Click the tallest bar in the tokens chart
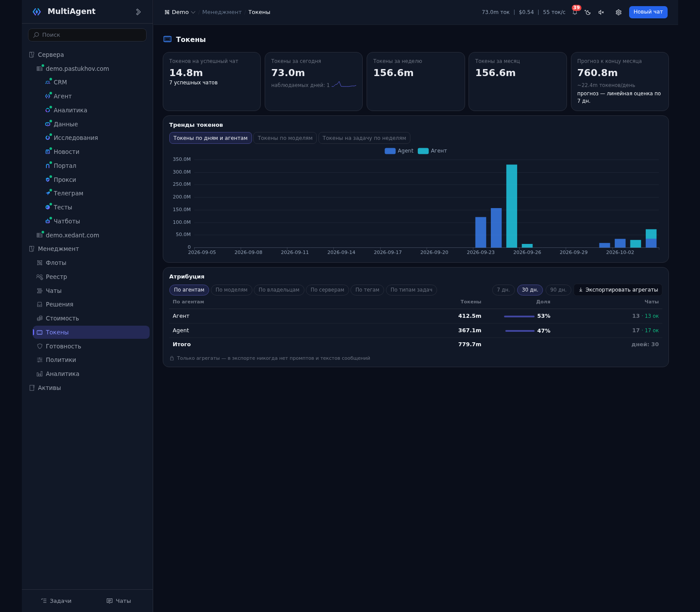Screen dimensions: 700x612 (511, 206)
